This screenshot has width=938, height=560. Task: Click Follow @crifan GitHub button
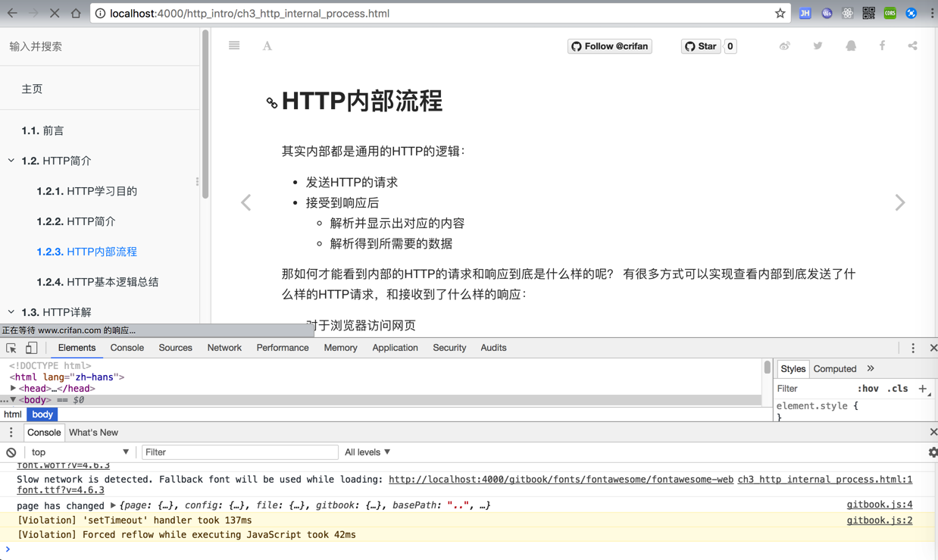click(610, 46)
